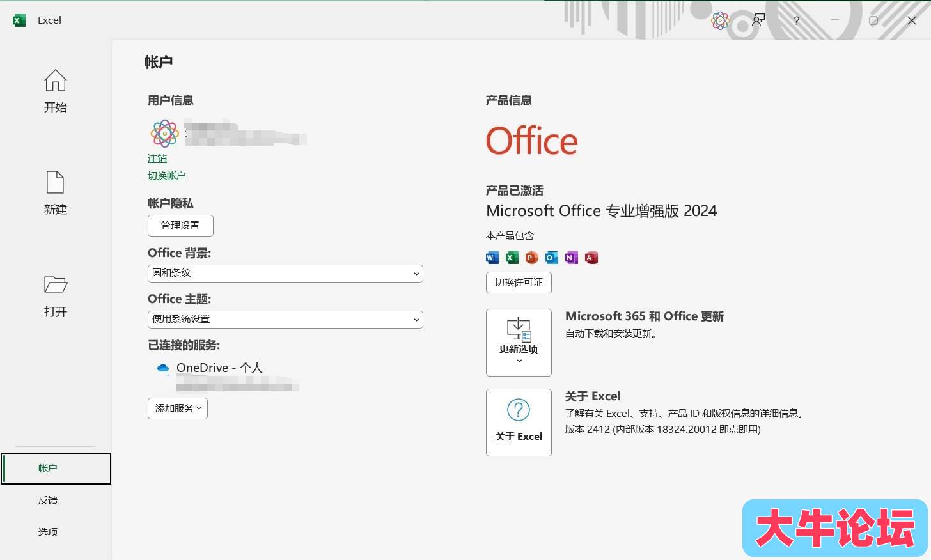This screenshot has height=560, width=931.
Task: Click the OneDrive - 个人 service entry
Action: point(219,368)
